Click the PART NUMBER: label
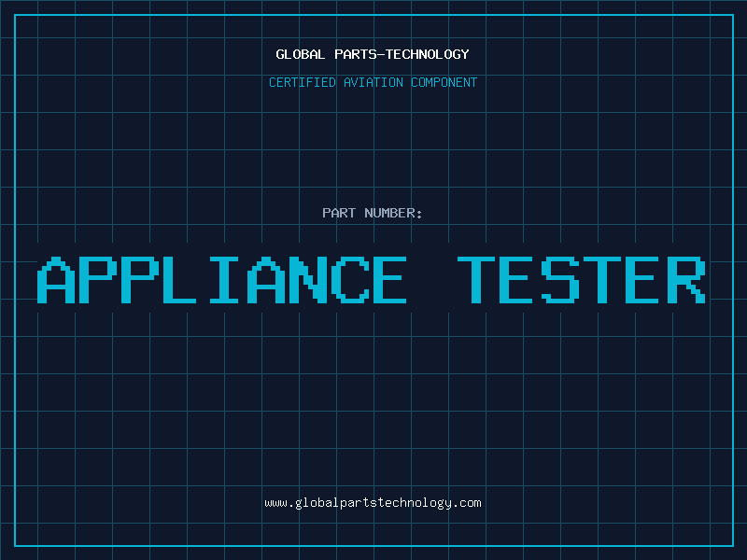 pos(373,213)
